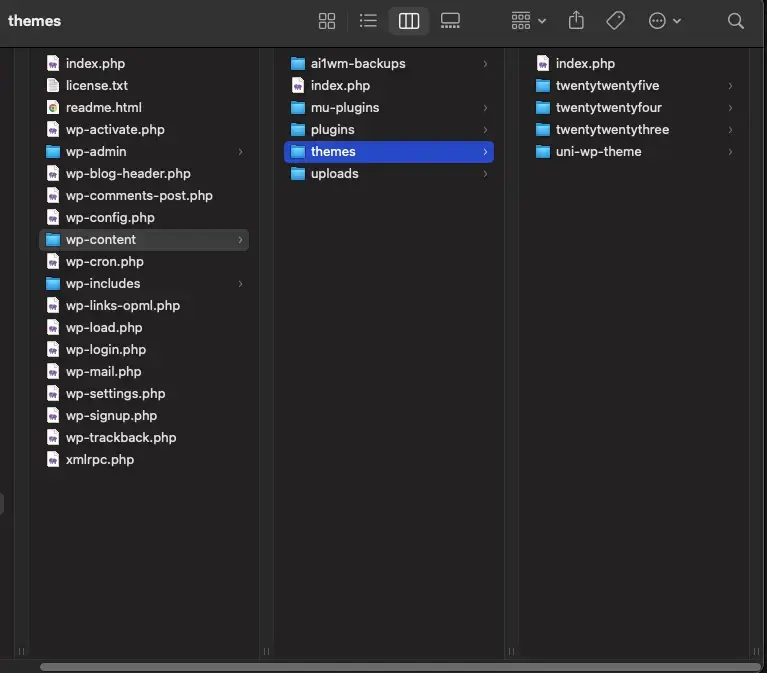
Task: Select the wp-config.php file
Action: pyautogui.click(x=109, y=218)
